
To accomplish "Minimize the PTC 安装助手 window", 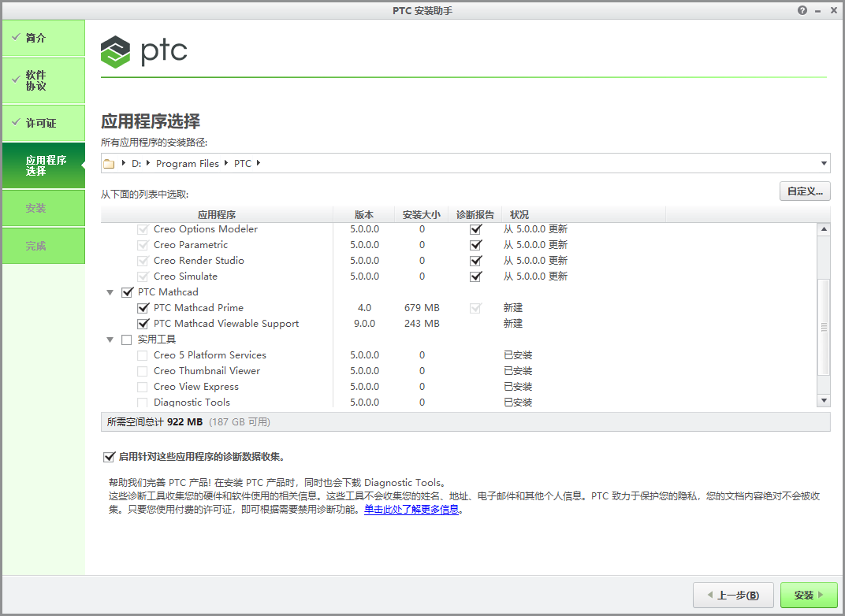I will [x=817, y=11].
